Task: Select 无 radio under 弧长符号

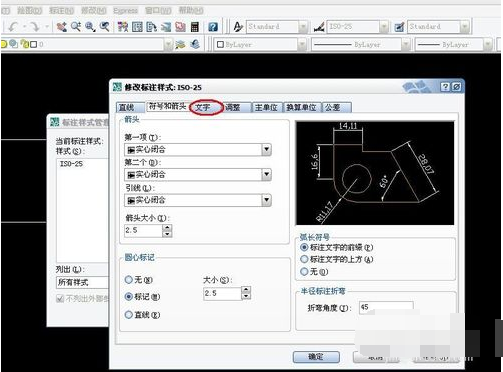Action: [304, 271]
